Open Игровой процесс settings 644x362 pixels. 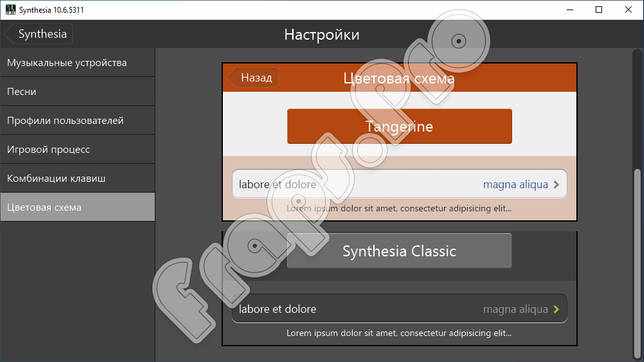77,149
